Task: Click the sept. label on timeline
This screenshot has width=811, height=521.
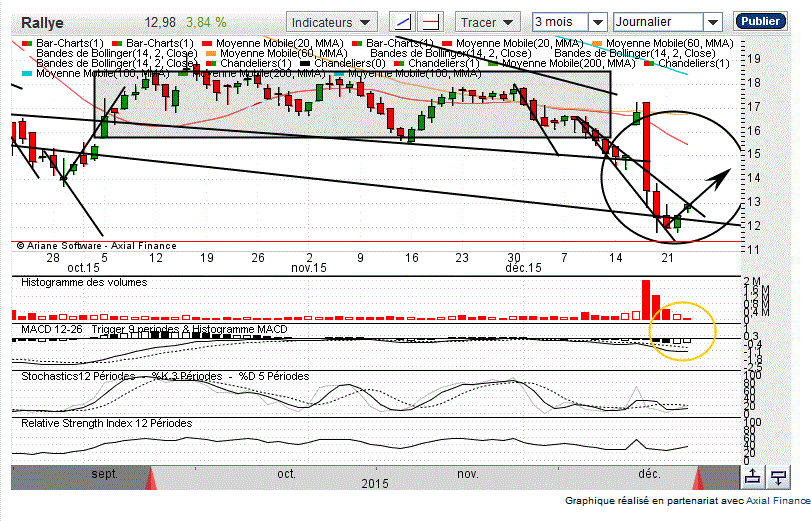Action: (x=104, y=474)
